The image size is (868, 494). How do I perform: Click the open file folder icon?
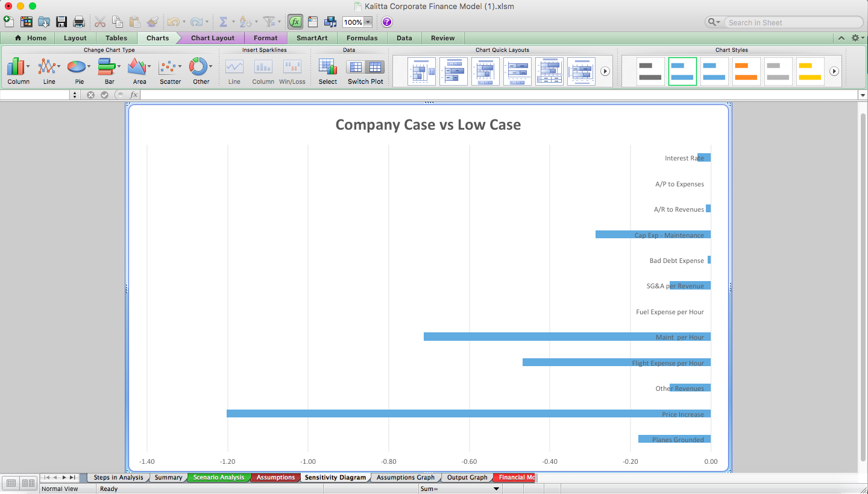click(x=44, y=22)
